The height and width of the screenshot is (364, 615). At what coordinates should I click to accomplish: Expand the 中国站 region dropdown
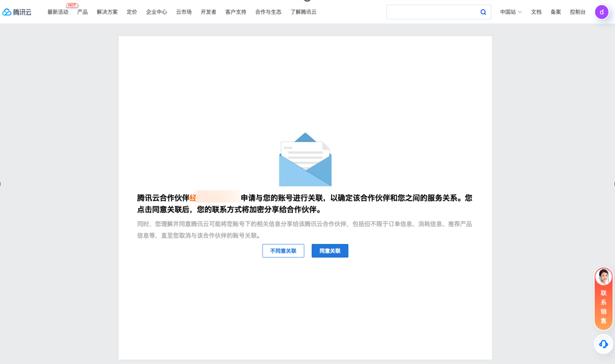[511, 12]
